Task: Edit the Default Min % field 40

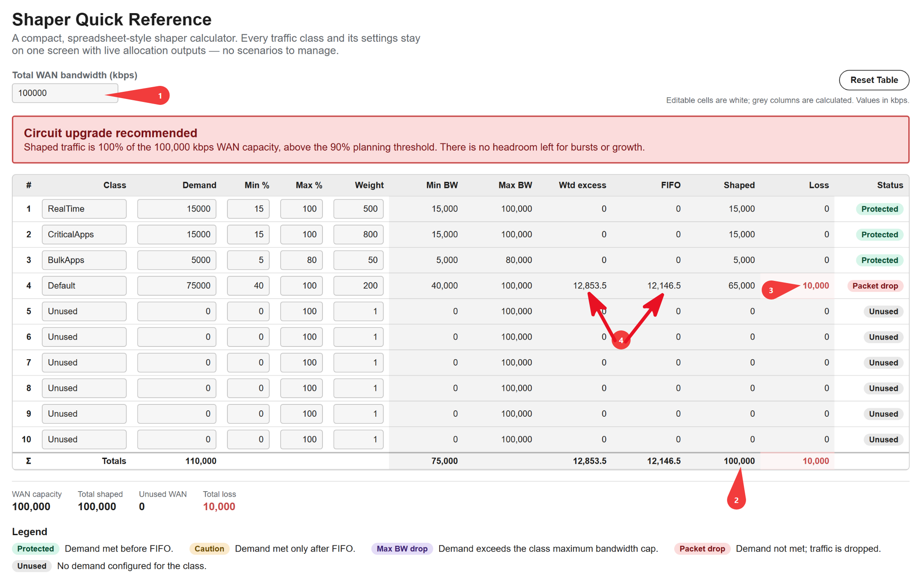Action: [248, 286]
